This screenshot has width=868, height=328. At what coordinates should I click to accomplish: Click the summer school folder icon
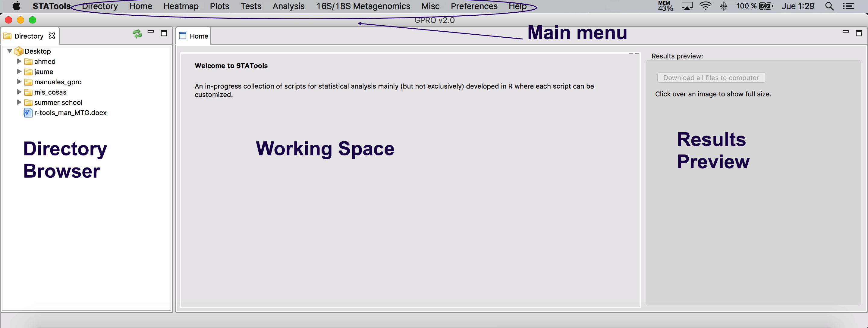tap(28, 102)
